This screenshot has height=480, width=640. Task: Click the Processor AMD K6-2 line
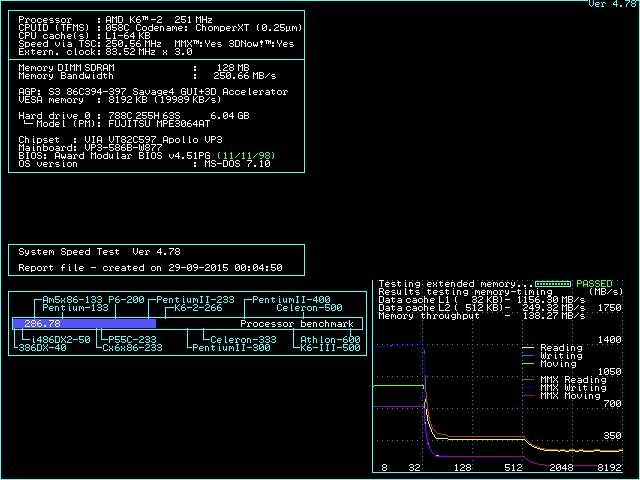[116, 20]
